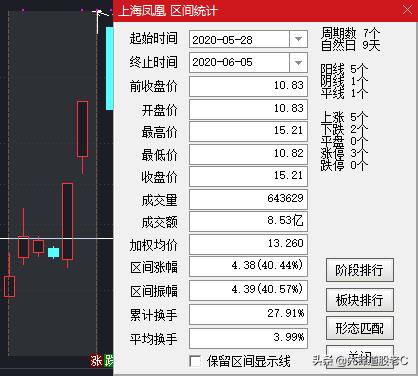Click the 区间振幅 value 4.39(40.57%)

[x=248, y=290]
